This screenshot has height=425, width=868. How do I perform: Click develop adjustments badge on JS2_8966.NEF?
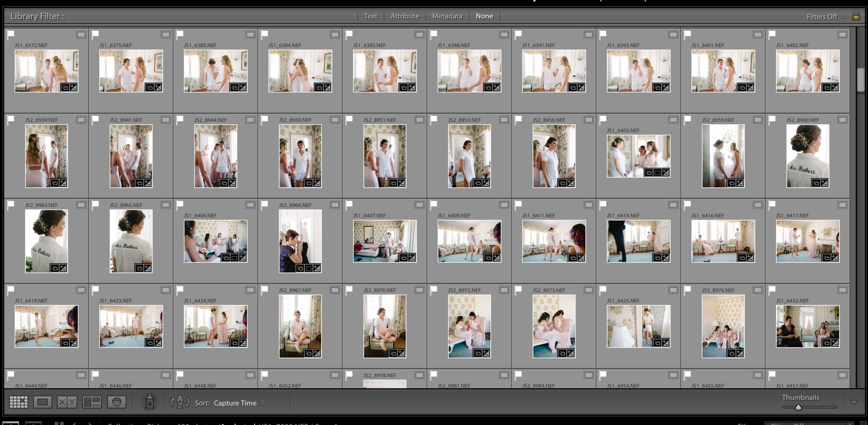317,268
